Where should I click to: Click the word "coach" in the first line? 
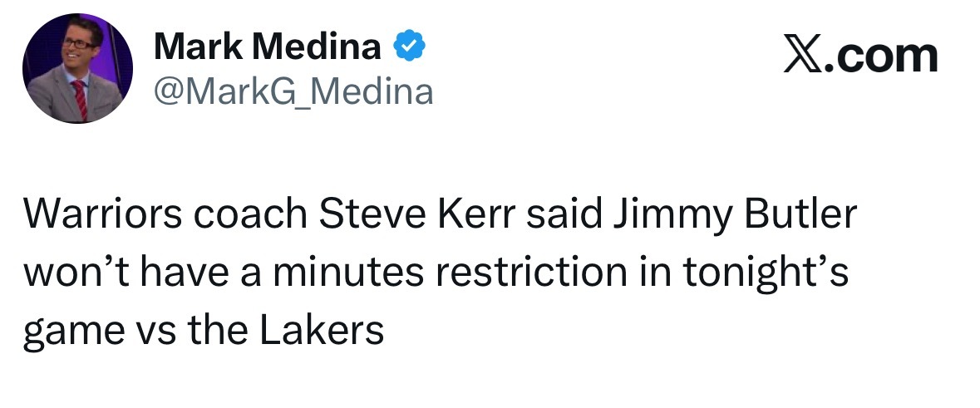point(251,214)
